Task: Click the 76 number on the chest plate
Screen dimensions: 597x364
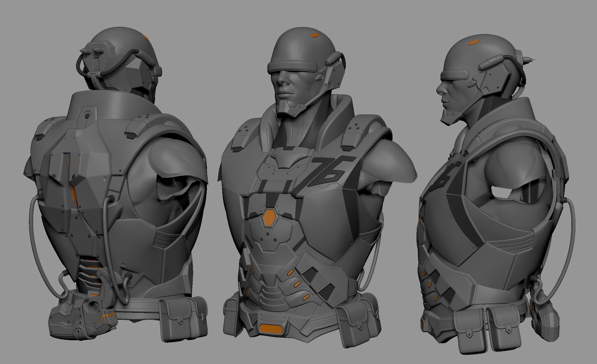Action: click(x=327, y=171)
